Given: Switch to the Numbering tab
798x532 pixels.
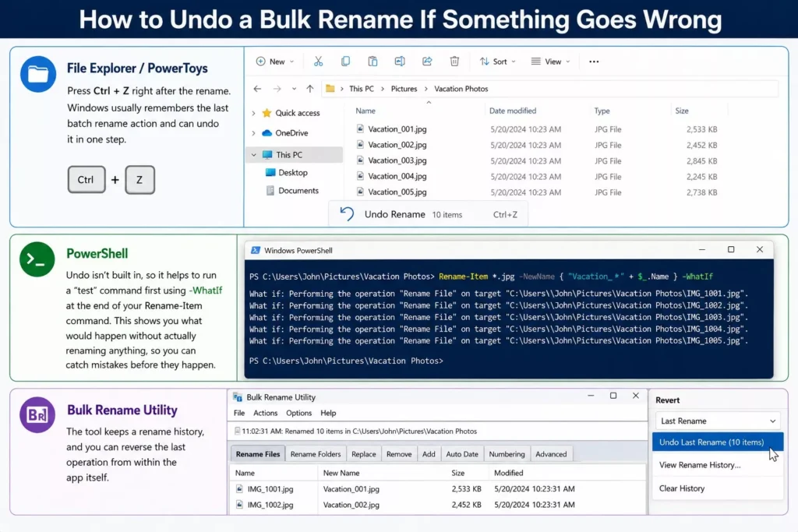Looking at the screenshot, I should (x=507, y=453).
